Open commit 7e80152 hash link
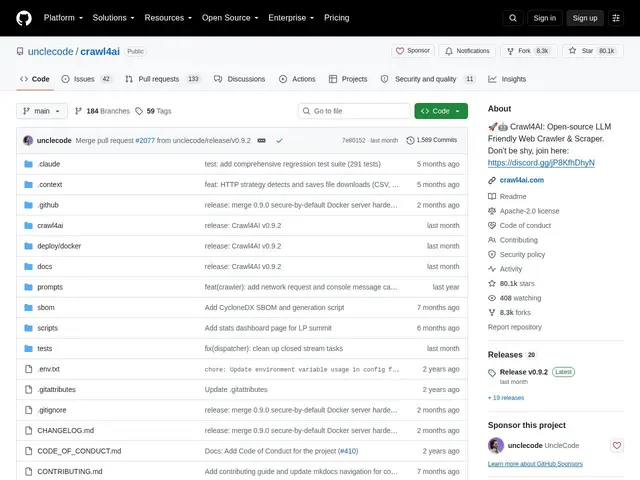The image size is (640, 480). point(353,140)
